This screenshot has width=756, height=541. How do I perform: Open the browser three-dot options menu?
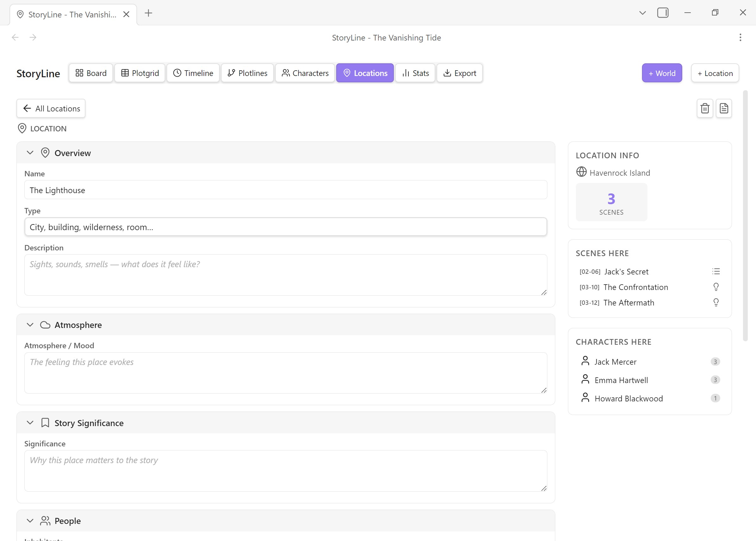tap(740, 37)
